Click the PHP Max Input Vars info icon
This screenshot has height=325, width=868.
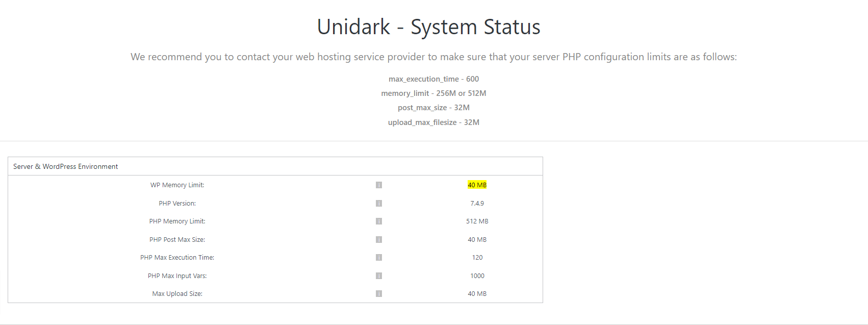(x=379, y=276)
